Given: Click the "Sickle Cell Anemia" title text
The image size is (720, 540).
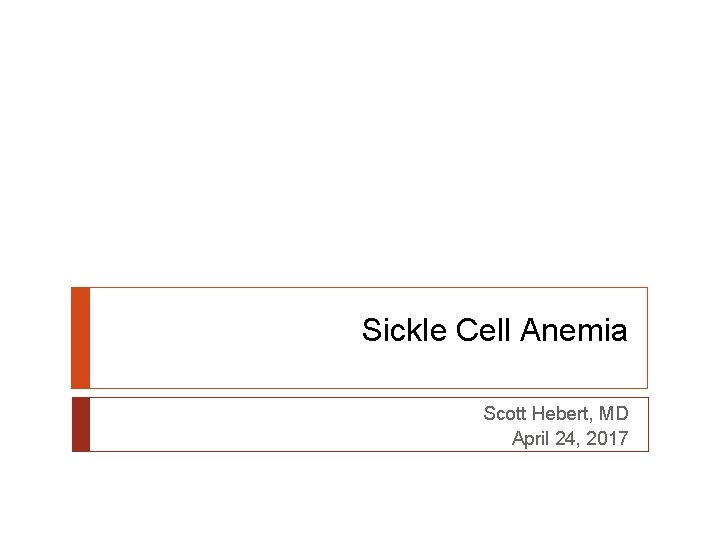Looking at the screenshot, I should coord(494,330).
